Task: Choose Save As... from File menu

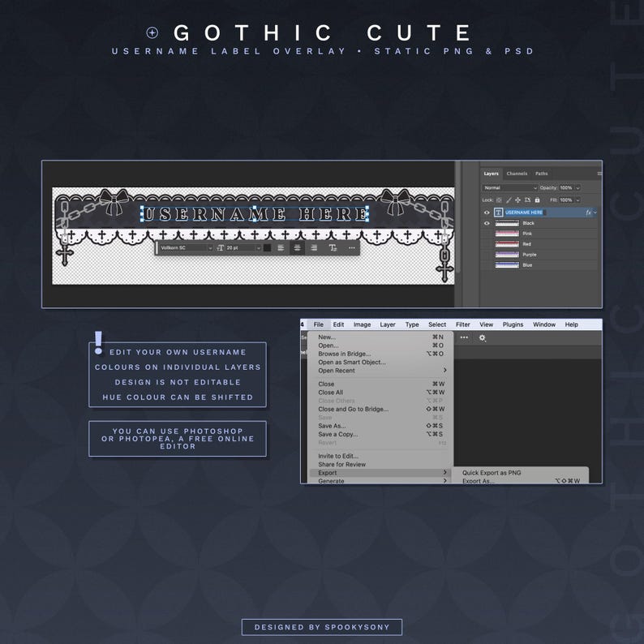Action: [x=380, y=426]
